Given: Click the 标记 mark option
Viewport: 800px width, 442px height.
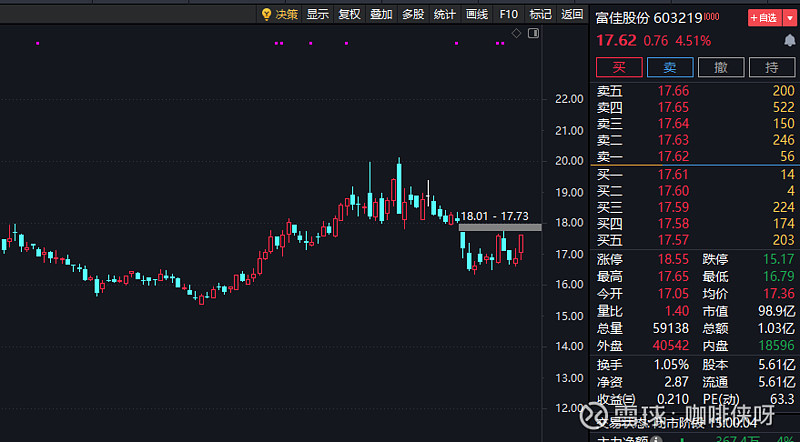Looking at the screenshot, I should [540, 14].
